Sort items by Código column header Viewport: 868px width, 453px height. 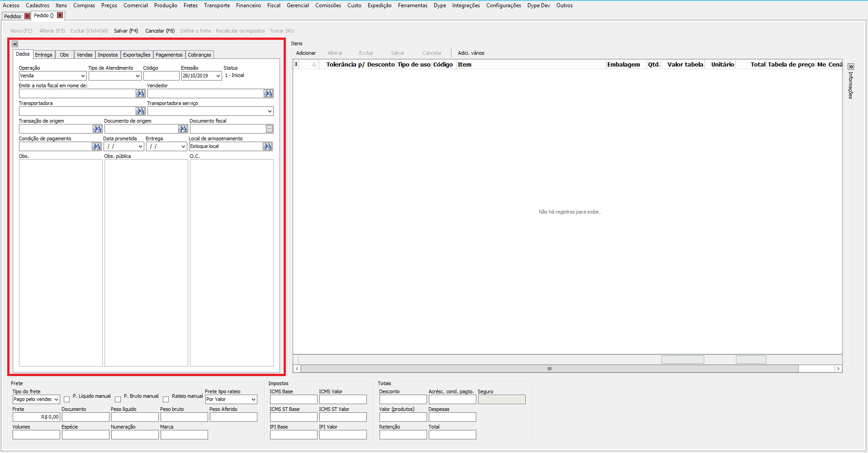coord(443,64)
